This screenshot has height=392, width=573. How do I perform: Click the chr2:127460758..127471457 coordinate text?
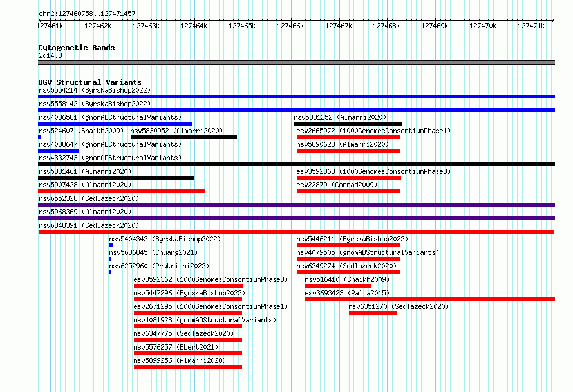click(x=87, y=14)
